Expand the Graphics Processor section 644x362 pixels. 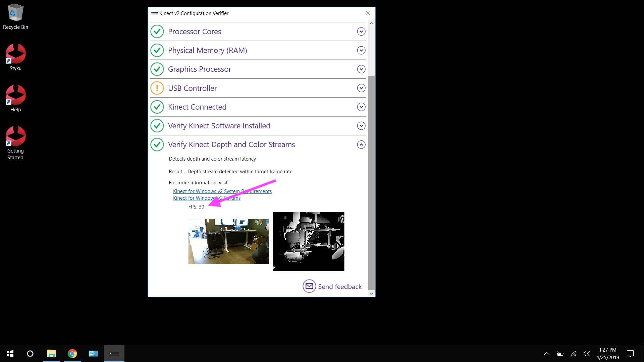click(x=361, y=69)
